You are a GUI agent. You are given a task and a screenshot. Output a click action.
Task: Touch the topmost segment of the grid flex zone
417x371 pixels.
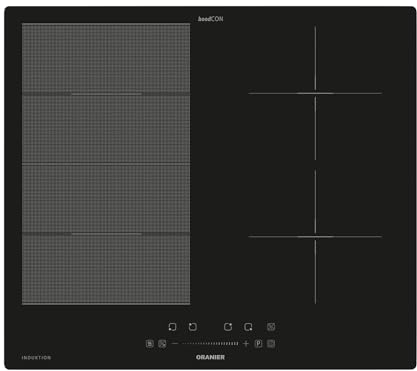click(106, 58)
